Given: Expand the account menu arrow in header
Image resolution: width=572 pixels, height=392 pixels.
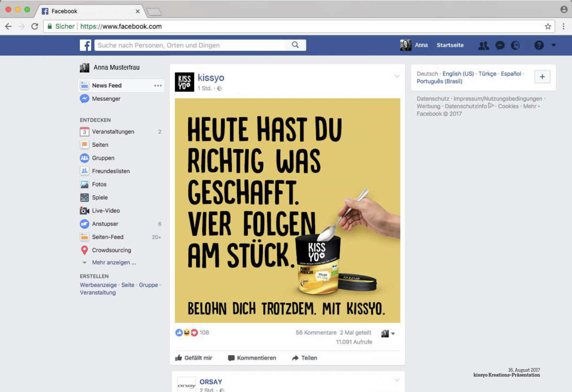Looking at the screenshot, I should pyautogui.click(x=553, y=45).
